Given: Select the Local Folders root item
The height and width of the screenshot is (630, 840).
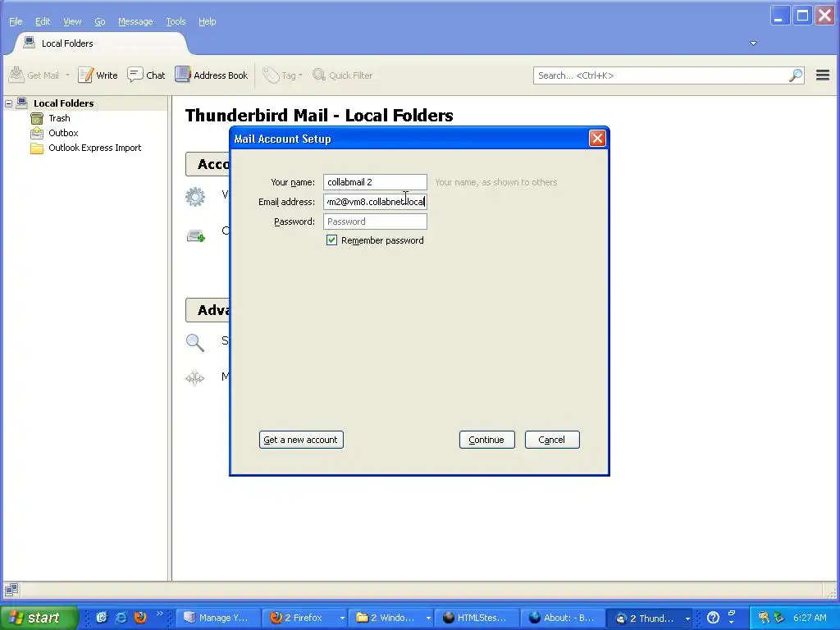Looking at the screenshot, I should (x=63, y=103).
